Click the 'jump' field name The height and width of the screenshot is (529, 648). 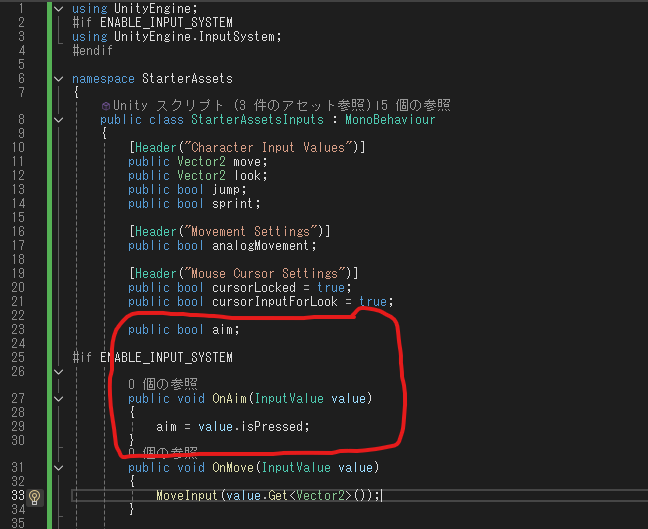(226, 189)
